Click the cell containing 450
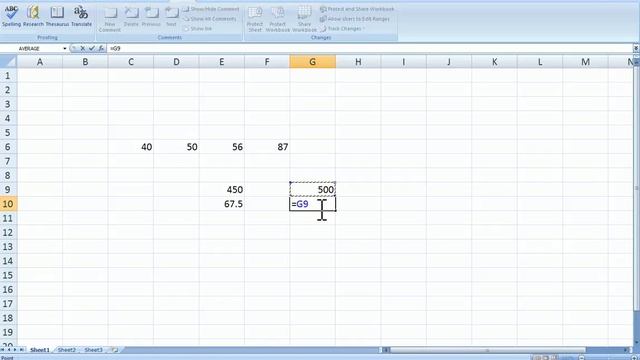 click(x=222, y=190)
